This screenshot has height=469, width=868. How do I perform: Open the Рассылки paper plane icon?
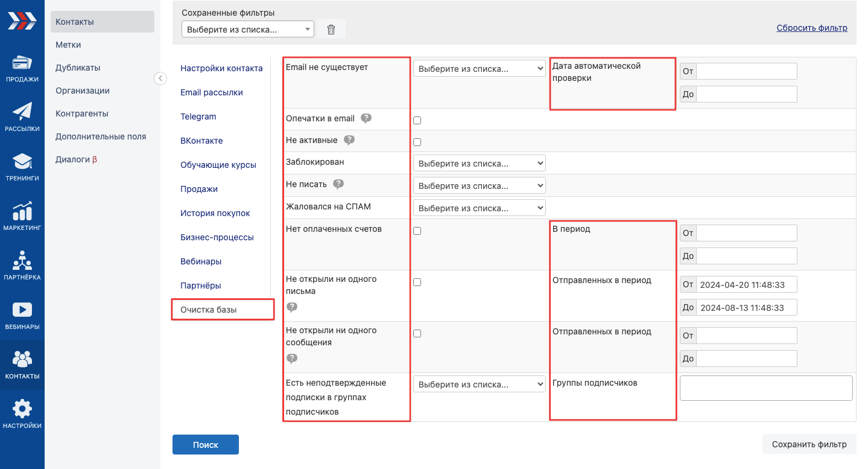click(22, 112)
